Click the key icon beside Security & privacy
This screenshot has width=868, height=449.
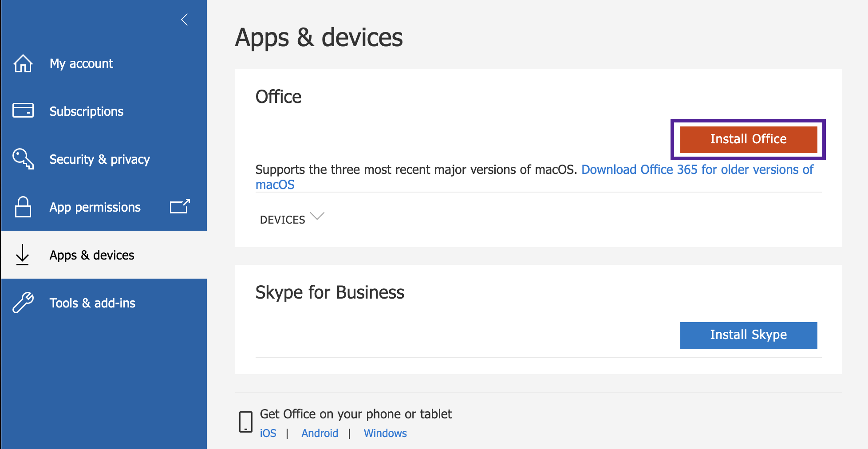(x=23, y=159)
